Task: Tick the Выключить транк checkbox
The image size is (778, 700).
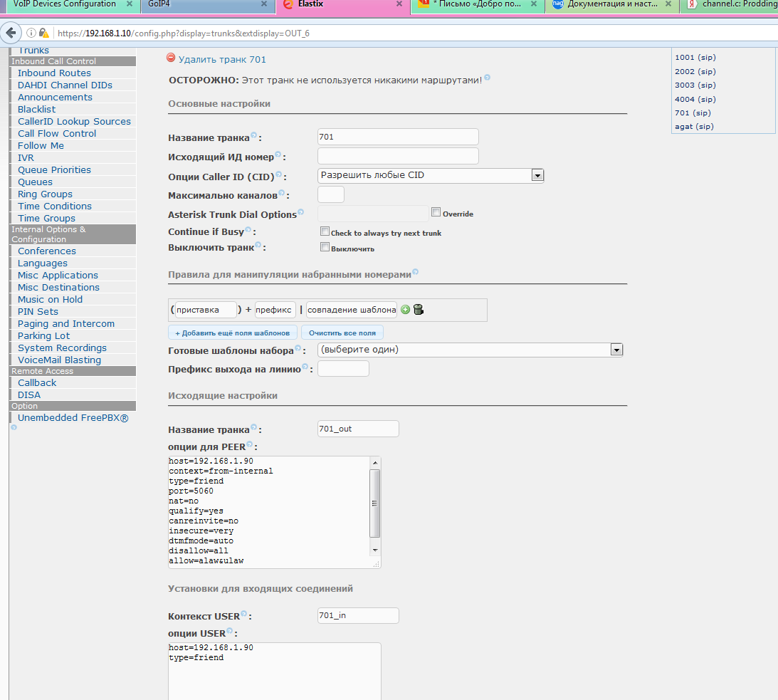Action: tap(325, 247)
